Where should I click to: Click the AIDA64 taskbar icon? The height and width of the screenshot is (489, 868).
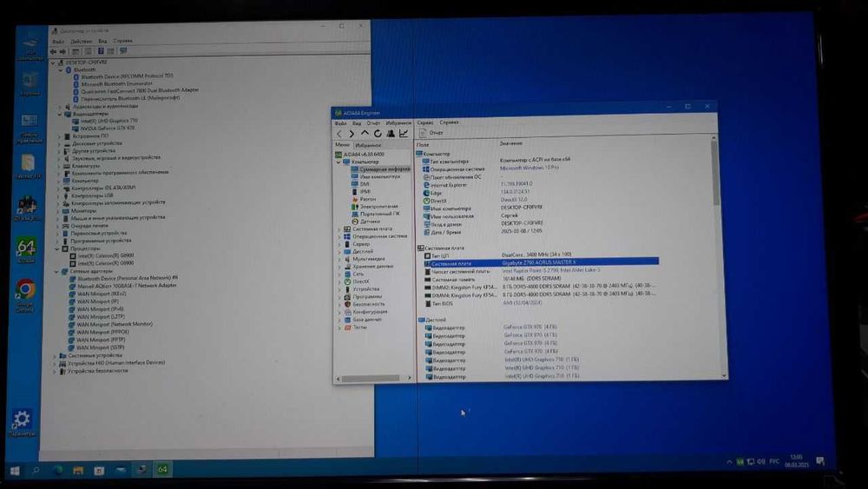162,470
